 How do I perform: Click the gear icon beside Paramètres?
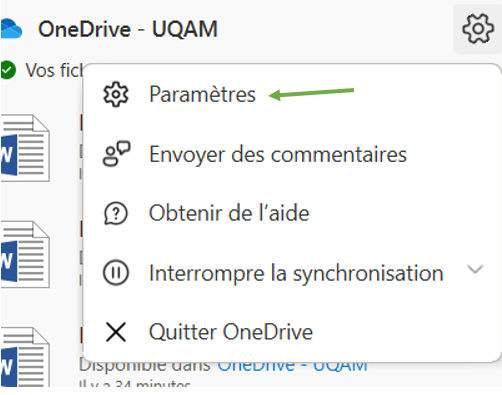[x=115, y=94]
